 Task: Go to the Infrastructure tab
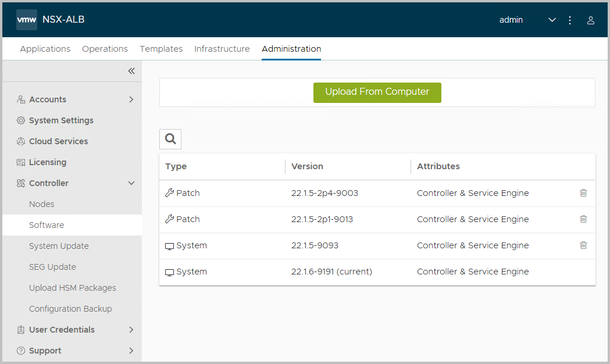point(222,49)
